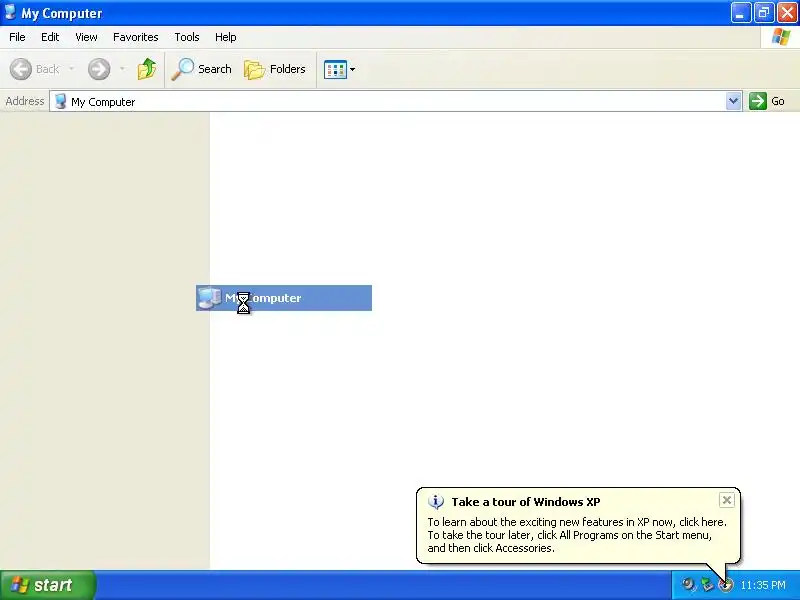This screenshot has height=600, width=800.
Task: Open the Favorites menu
Action: coord(136,37)
